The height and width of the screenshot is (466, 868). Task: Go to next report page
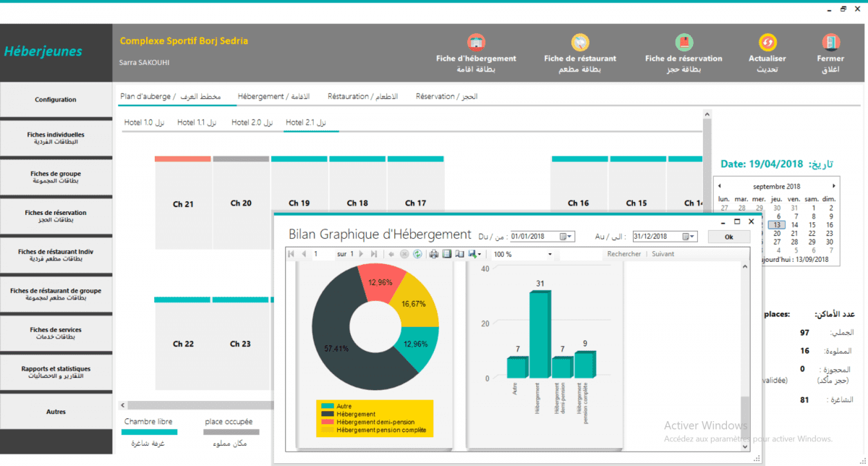point(362,254)
